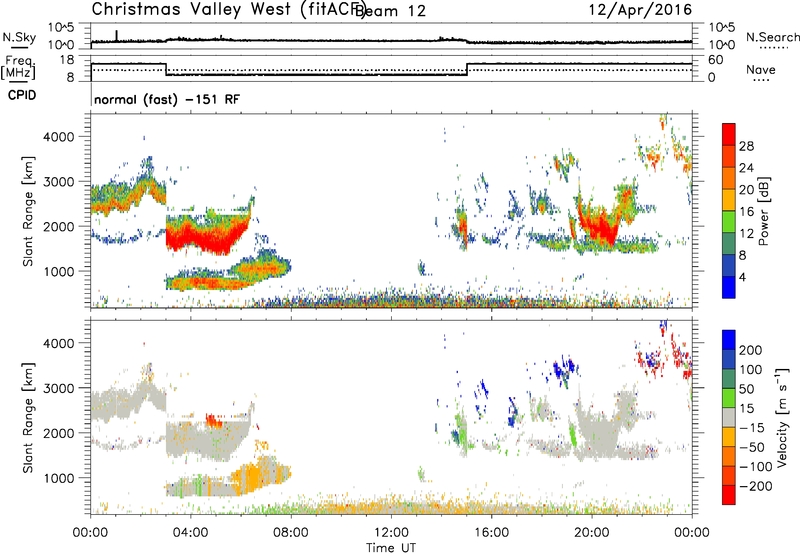
Task: Click the '28' tick on the power colorbar
Action: click(746, 146)
